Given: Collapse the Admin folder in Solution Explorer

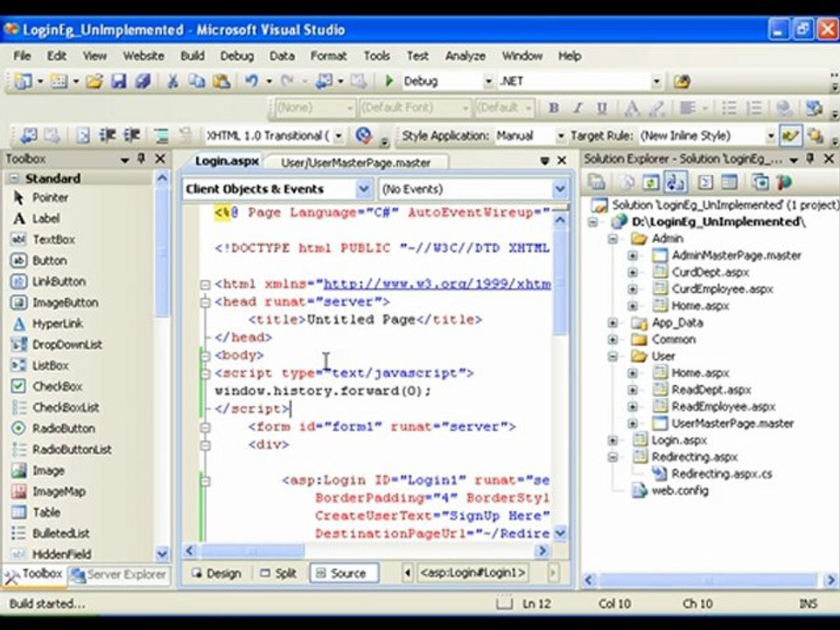Looking at the screenshot, I should tap(612, 239).
